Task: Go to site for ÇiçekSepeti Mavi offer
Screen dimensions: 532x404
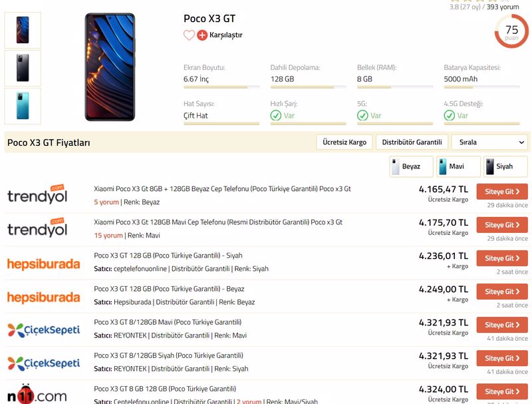Action: coord(502,325)
